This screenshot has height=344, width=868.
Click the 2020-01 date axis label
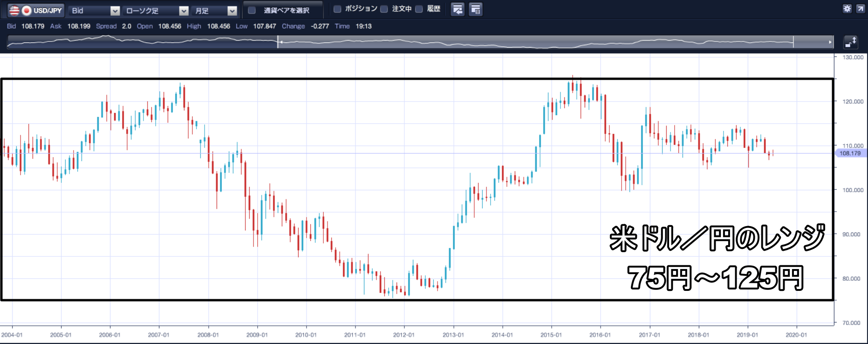pos(796,335)
